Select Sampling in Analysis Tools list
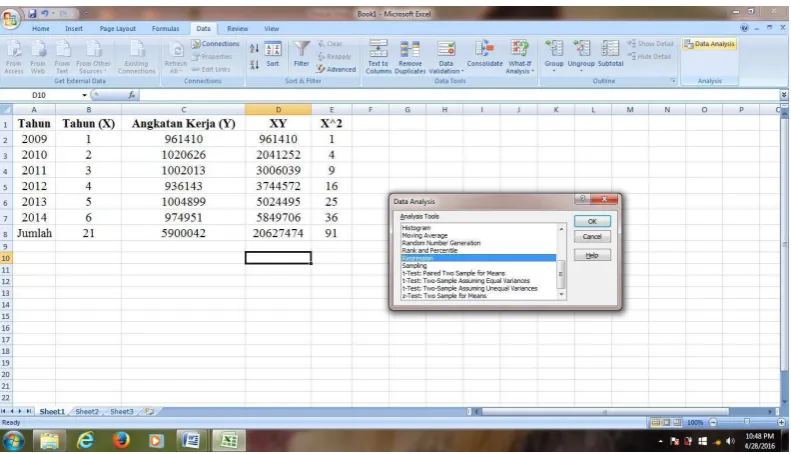This screenshot has width=791, height=454. [x=414, y=265]
